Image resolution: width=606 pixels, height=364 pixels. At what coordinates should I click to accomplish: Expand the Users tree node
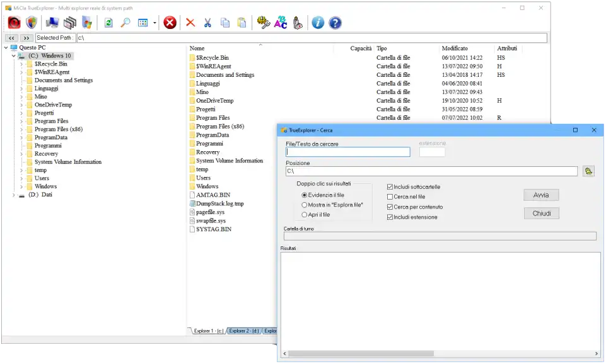[21, 178]
